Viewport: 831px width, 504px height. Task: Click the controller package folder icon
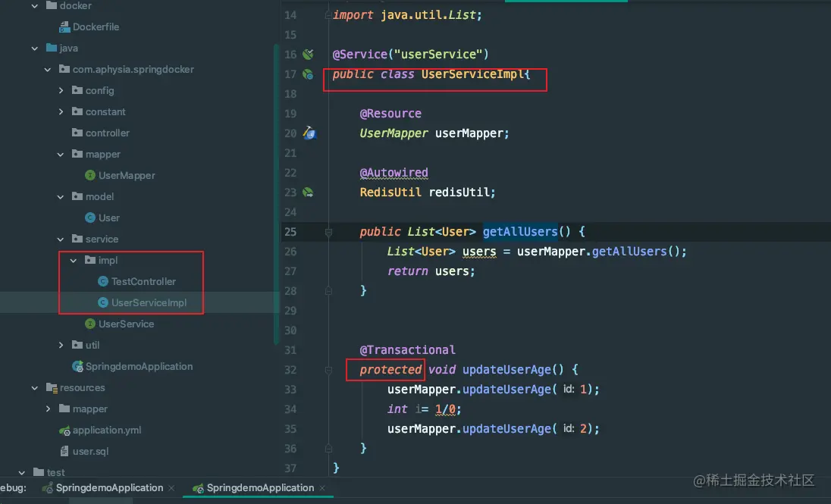coord(77,133)
